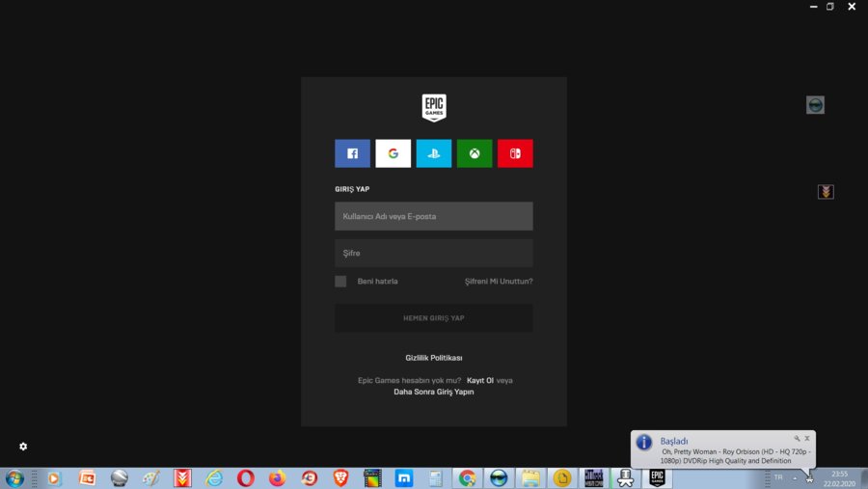Screen dimensions: 868x489
Task: Click the Epic Games logo in login panel
Action: (434, 107)
